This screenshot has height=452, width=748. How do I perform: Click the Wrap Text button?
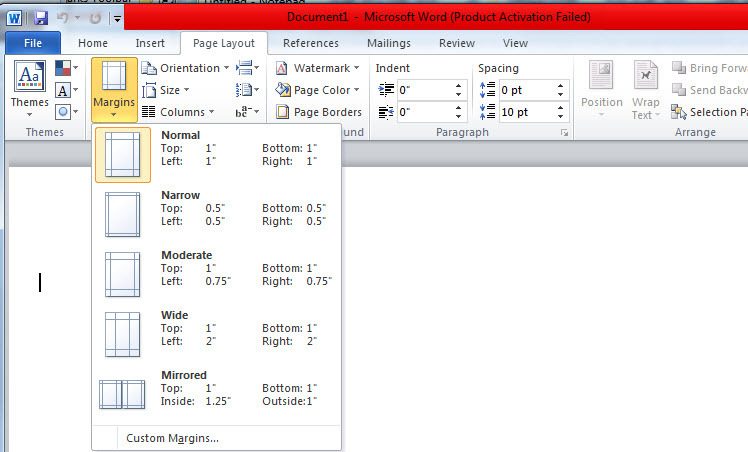(x=645, y=89)
